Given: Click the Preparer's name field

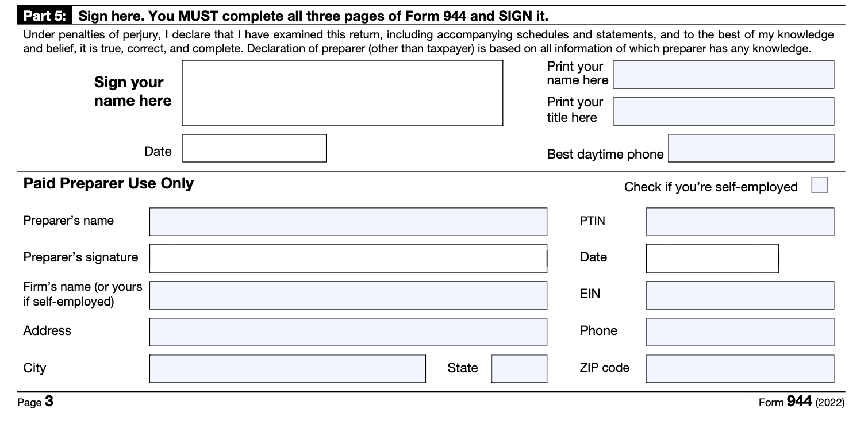Looking at the screenshot, I should (x=348, y=222).
